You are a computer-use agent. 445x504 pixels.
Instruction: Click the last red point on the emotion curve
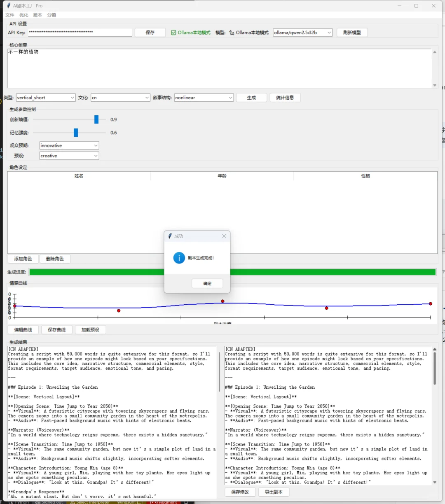tap(431, 304)
